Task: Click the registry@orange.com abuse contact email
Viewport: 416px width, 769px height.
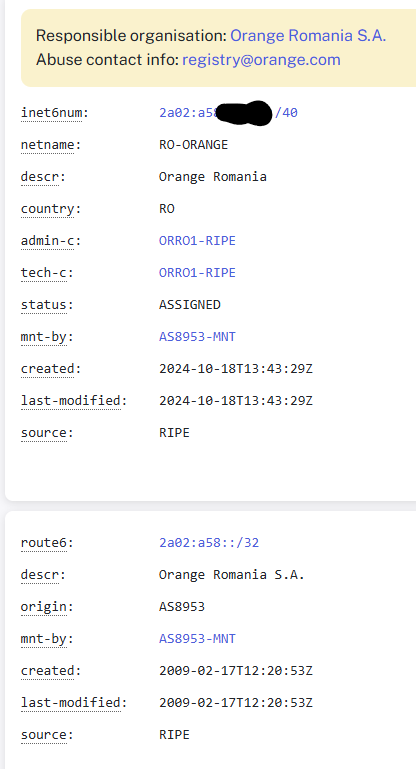Action: (x=261, y=60)
